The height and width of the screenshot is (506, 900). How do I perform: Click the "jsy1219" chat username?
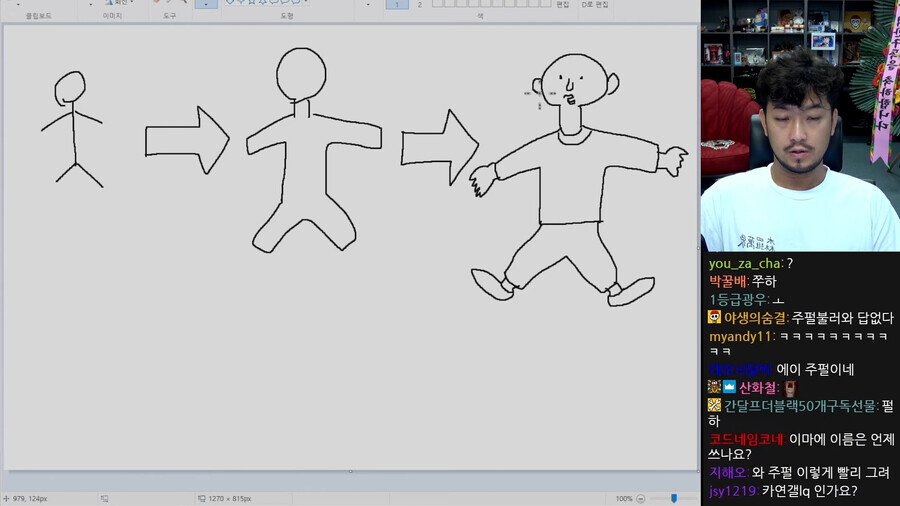point(732,491)
